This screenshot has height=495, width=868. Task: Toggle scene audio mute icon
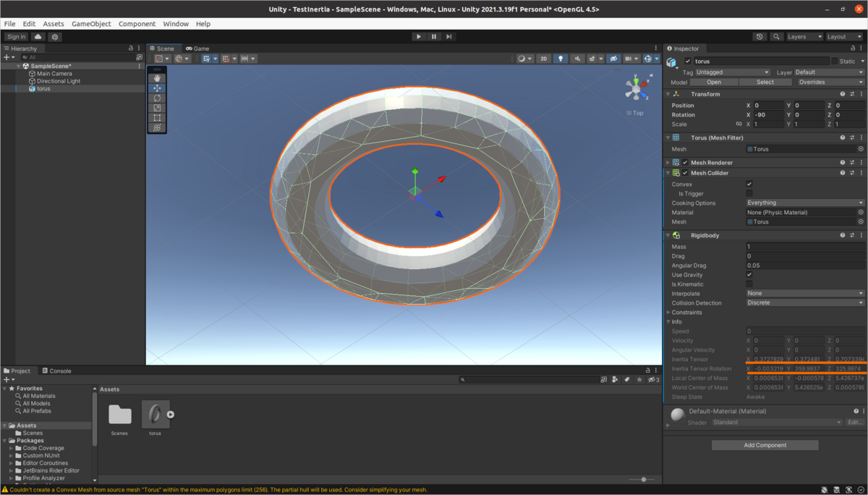(x=577, y=59)
